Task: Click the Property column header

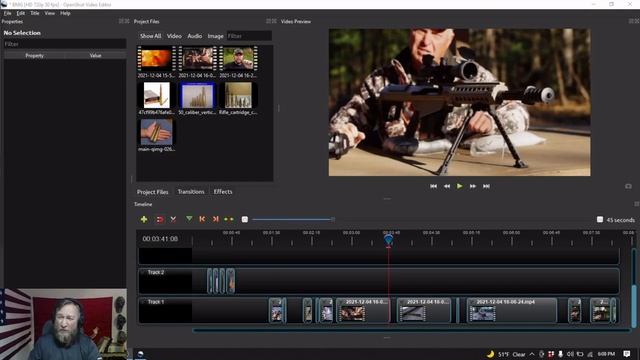Action: [34, 56]
